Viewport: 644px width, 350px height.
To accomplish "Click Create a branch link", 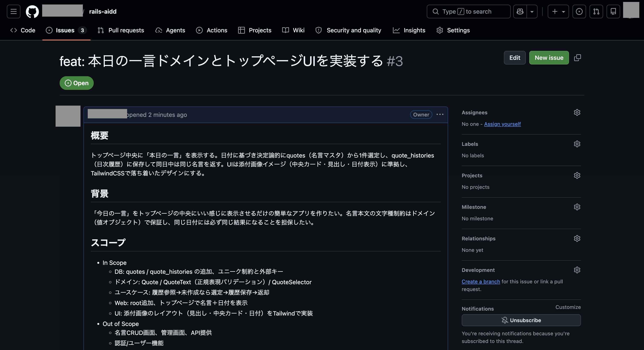I will [x=480, y=281].
